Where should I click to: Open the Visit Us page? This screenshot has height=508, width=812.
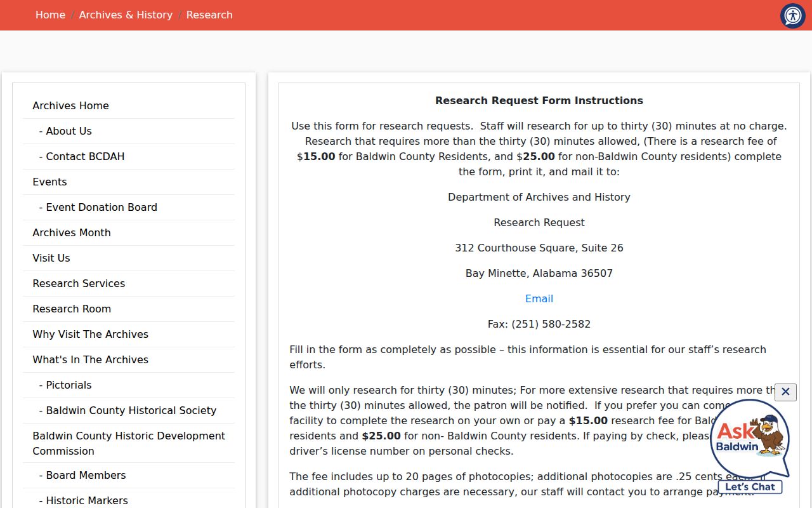click(129, 258)
